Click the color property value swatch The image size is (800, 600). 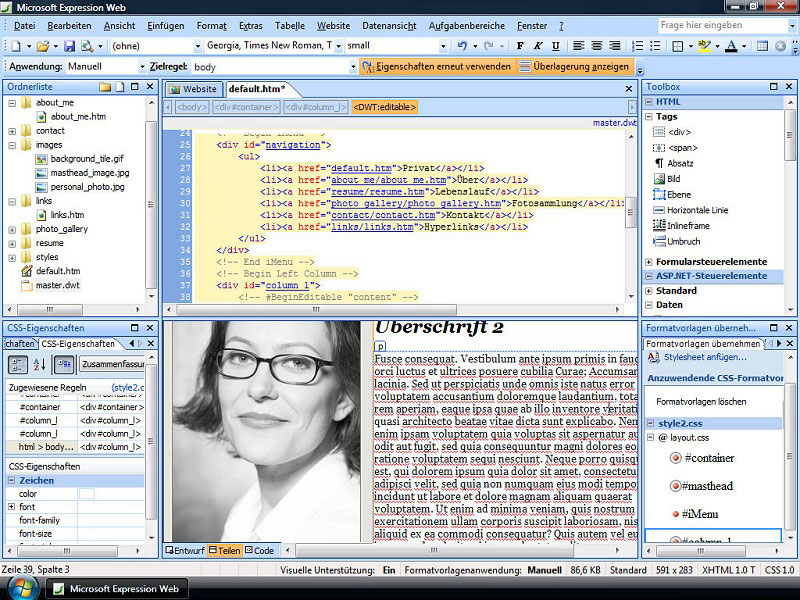click(86, 494)
